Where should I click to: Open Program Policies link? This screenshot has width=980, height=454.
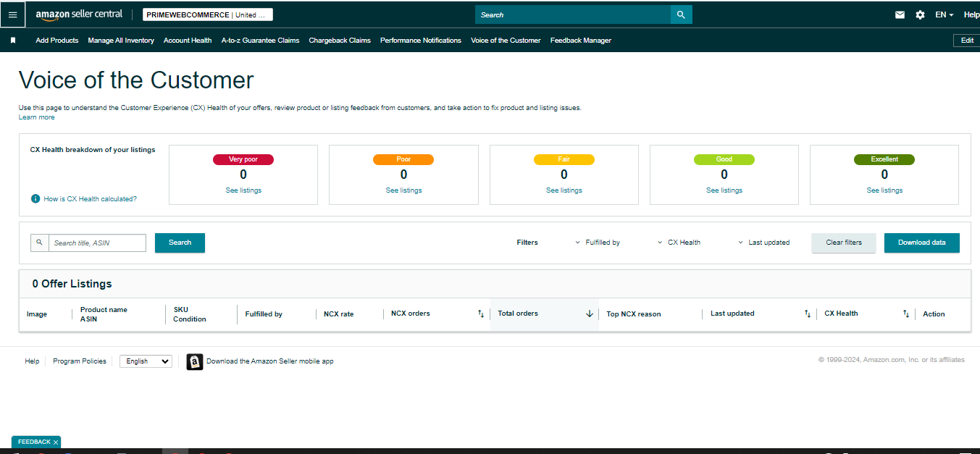pyautogui.click(x=80, y=361)
